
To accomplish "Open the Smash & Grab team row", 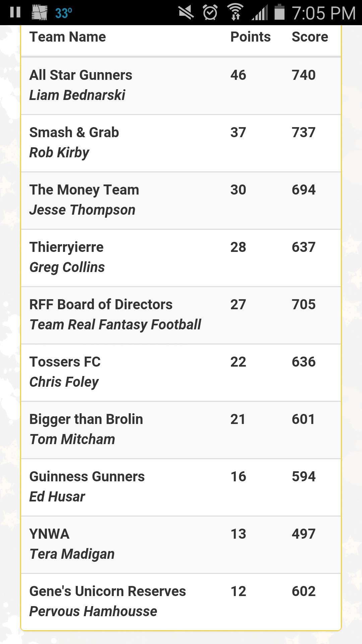I will [x=181, y=143].
